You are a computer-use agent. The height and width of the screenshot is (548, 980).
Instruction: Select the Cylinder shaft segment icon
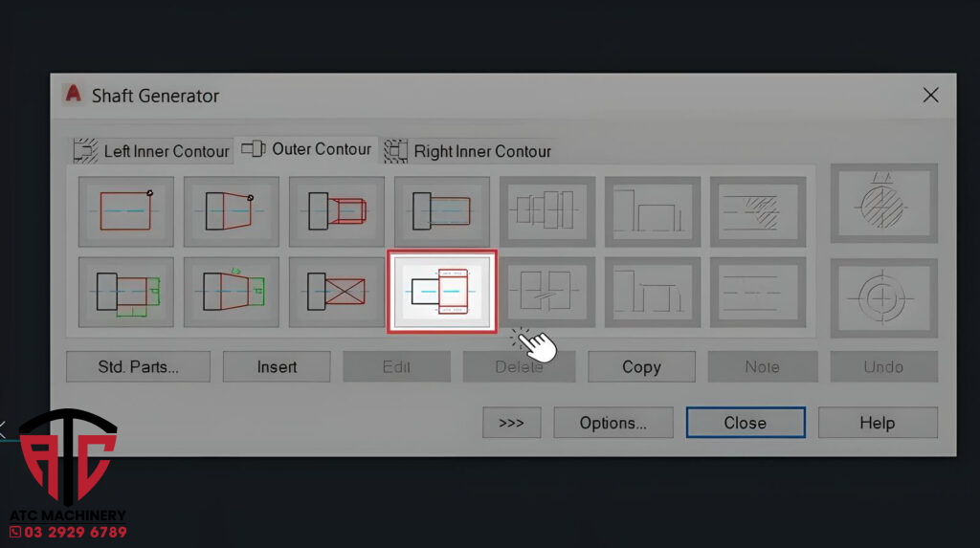(x=125, y=211)
